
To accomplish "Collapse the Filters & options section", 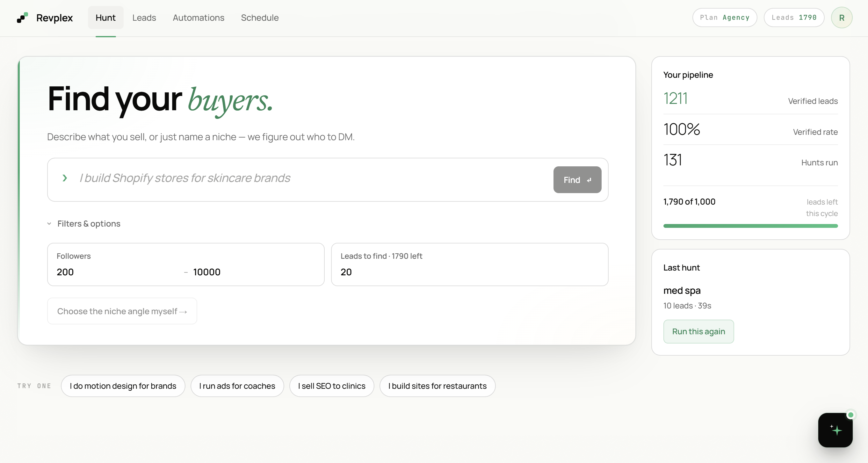I will [x=83, y=224].
